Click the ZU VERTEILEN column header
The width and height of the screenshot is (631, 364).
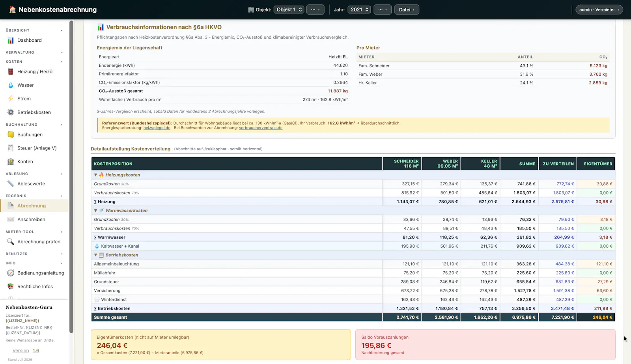tap(558, 164)
